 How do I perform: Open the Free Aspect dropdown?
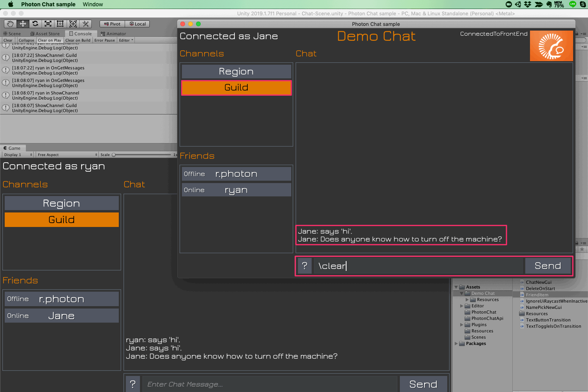67,155
